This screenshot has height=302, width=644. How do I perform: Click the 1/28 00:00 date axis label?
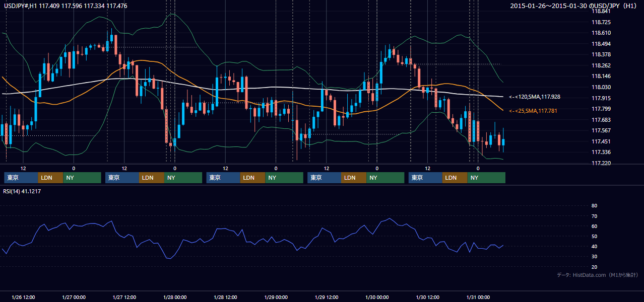click(x=175, y=297)
